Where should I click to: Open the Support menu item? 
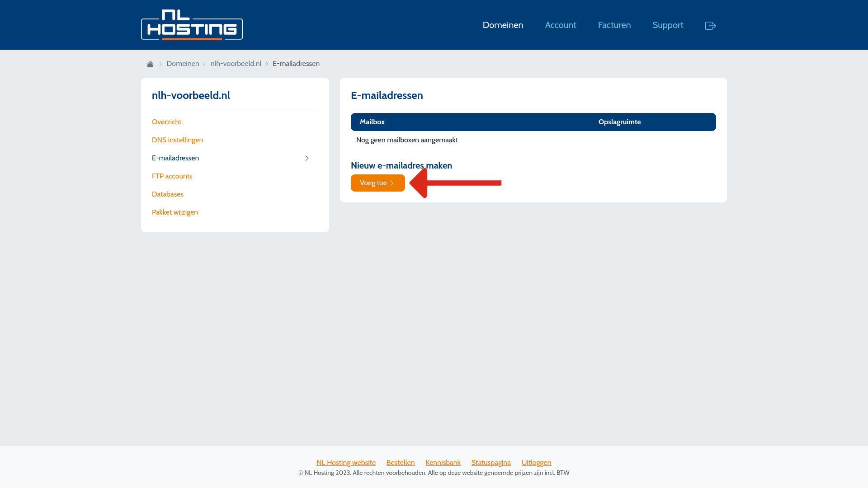click(668, 25)
